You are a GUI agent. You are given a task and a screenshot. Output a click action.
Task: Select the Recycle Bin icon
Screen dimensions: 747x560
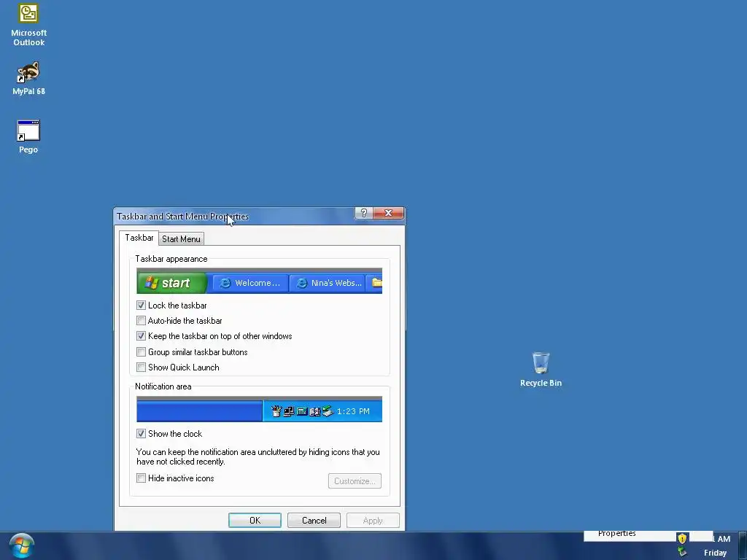pyautogui.click(x=541, y=370)
